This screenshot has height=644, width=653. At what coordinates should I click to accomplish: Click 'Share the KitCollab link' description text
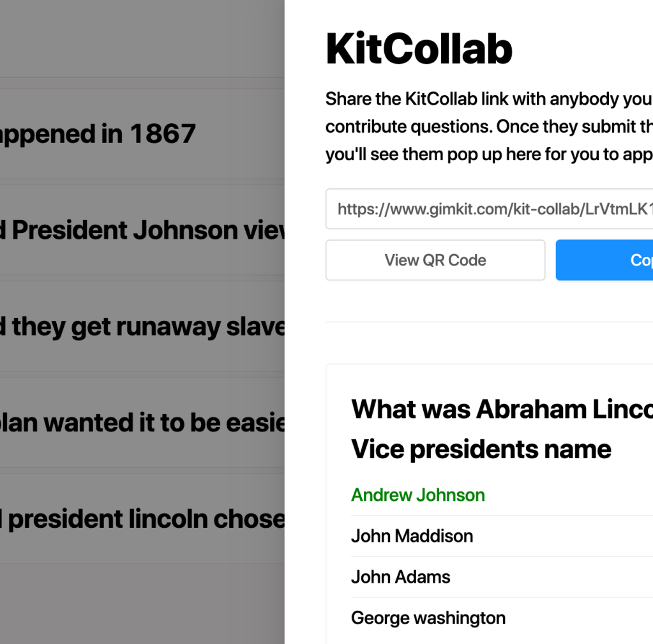489,99
